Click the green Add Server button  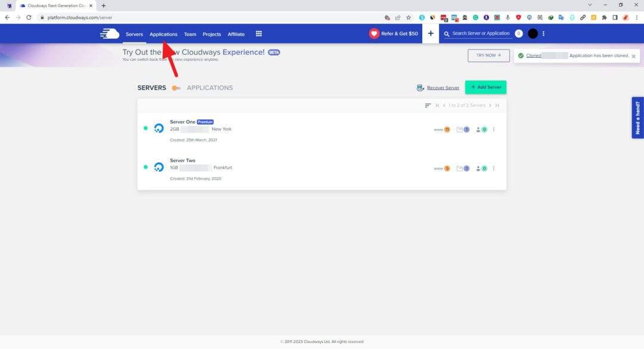[485, 87]
